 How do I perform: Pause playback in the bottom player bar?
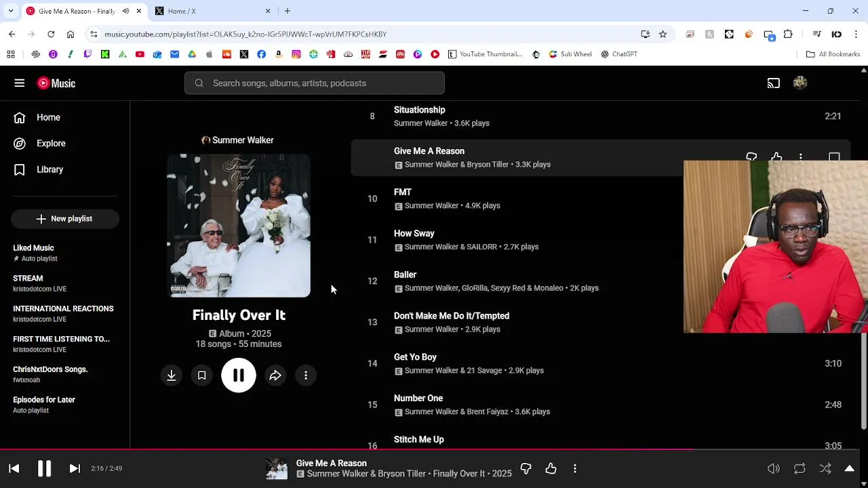pyautogui.click(x=44, y=468)
